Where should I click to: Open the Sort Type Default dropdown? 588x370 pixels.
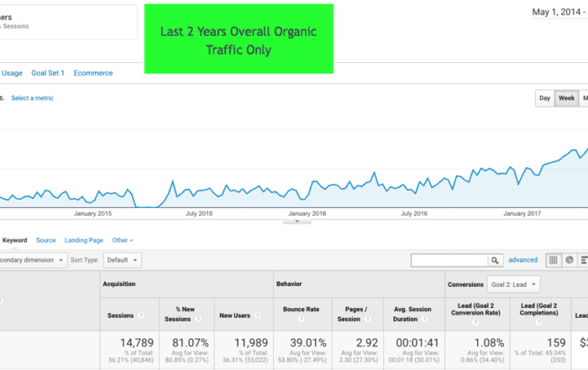(123, 261)
